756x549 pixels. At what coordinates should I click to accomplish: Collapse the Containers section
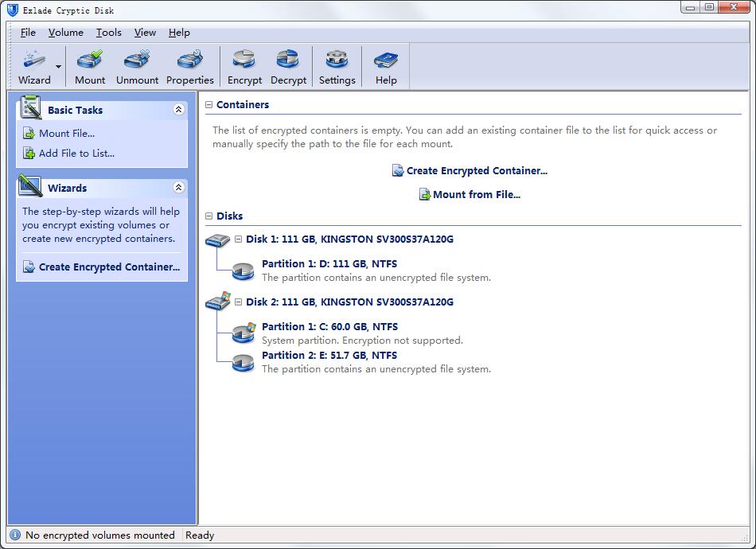[x=209, y=105]
